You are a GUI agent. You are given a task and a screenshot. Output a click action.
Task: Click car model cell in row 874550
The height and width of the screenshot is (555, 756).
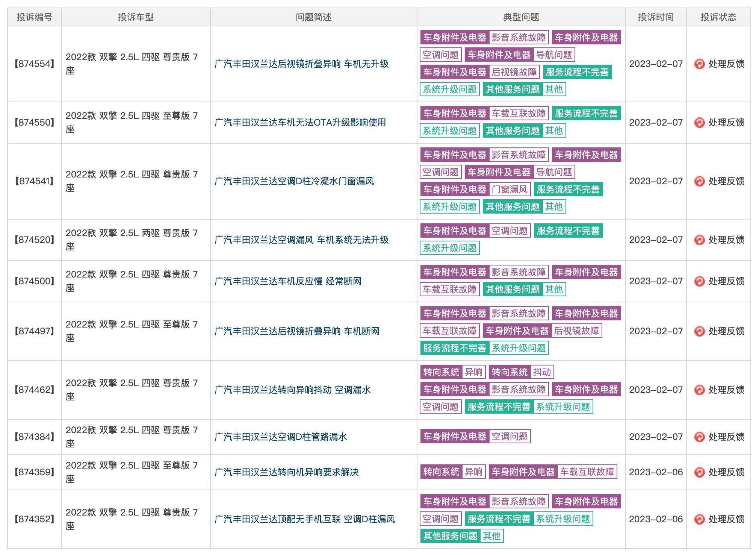point(136,123)
